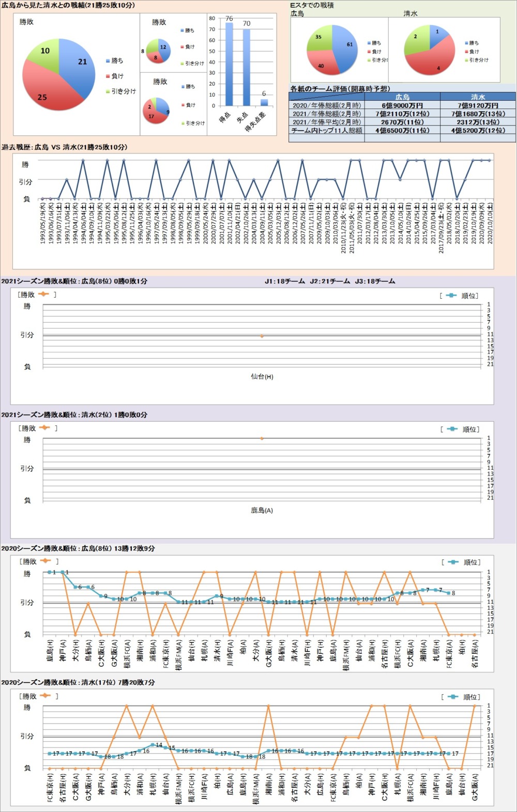Select the blue 61 slice in the 広島 Eスタ pie
Image resolution: width=517 pixels, height=812 pixels.
pyautogui.click(x=345, y=48)
